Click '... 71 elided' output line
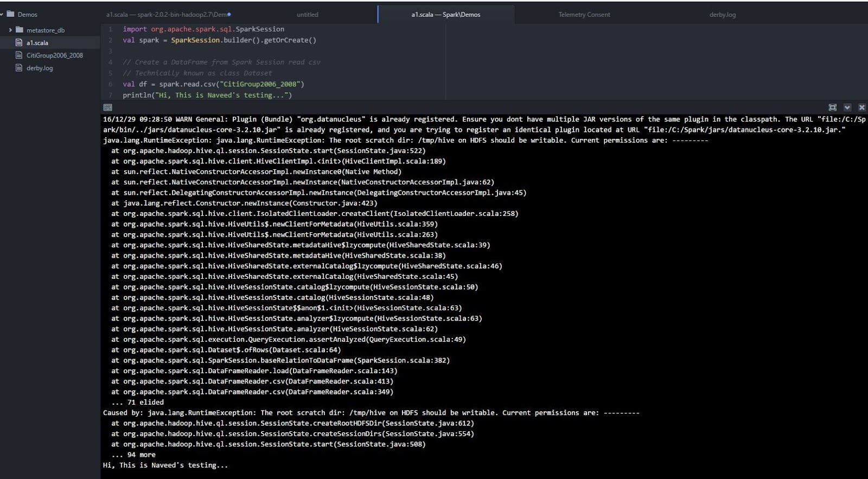 [x=137, y=403]
